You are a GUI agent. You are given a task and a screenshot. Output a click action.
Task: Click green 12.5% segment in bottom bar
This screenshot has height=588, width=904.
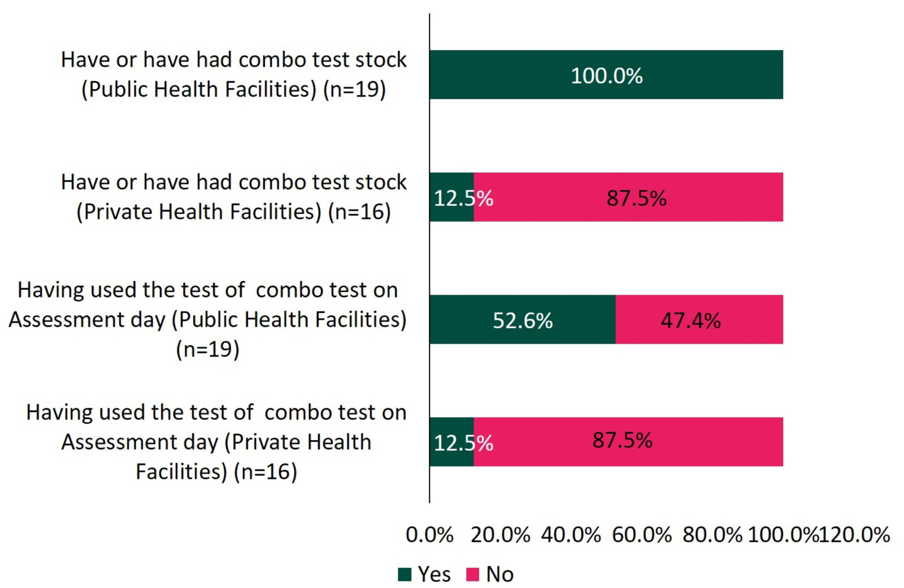(x=451, y=442)
